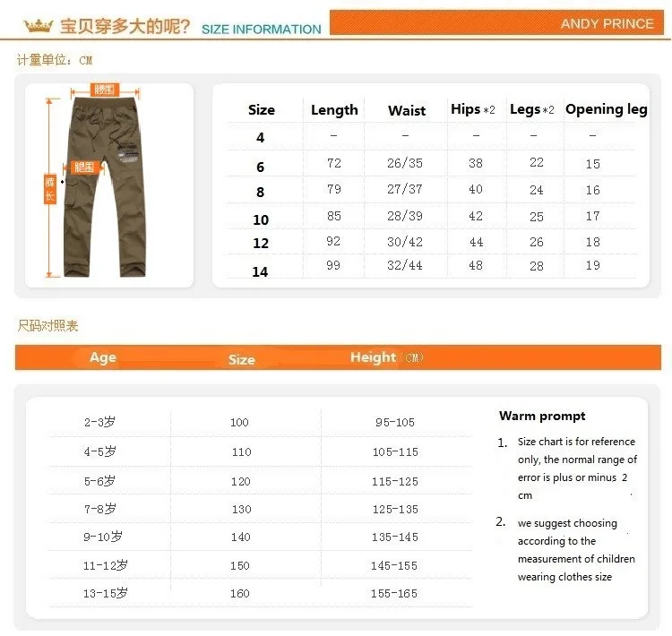Click note 1 about size chart reference error

[x=567, y=468]
